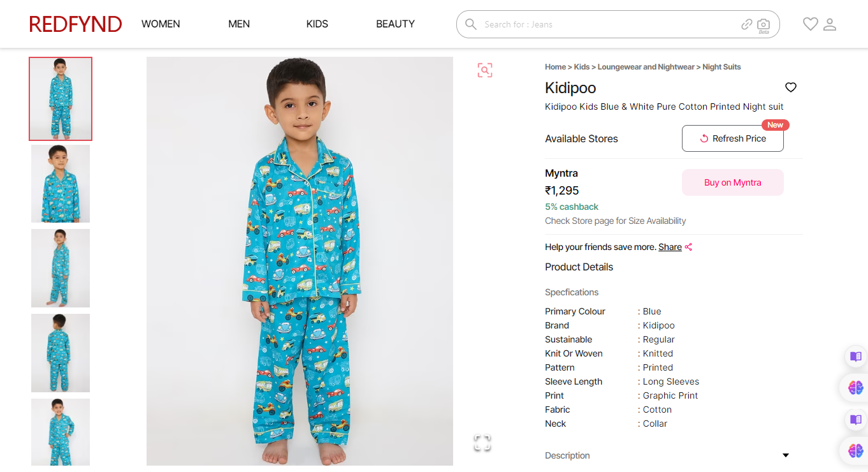Click the visual search icon beside product image

tap(485, 70)
